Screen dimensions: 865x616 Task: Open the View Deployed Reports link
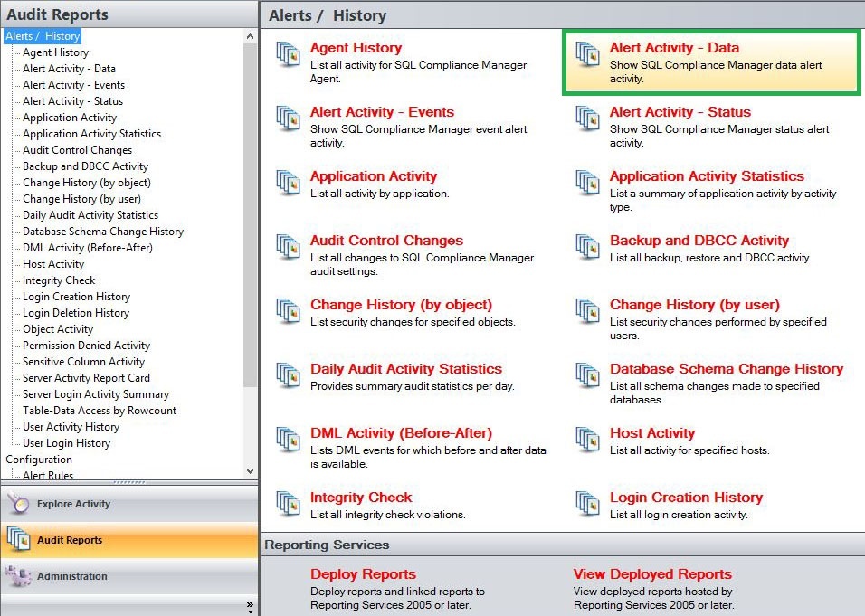652,574
